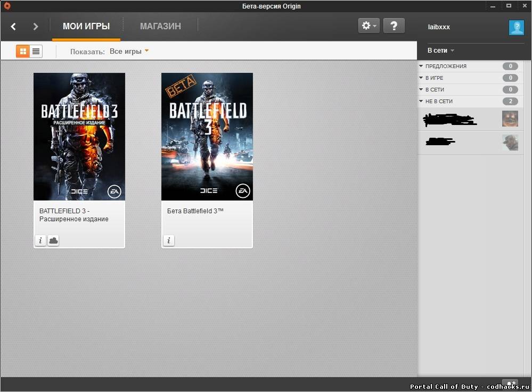Select the second offline friend in the list
The width and height of the screenshot is (532, 392).
(x=470, y=143)
